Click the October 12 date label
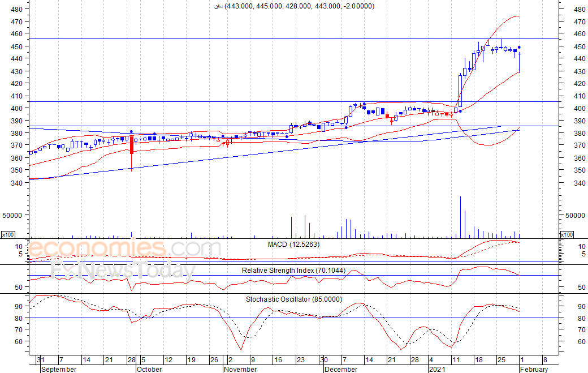This screenshot has height=373, width=588. (x=168, y=360)
